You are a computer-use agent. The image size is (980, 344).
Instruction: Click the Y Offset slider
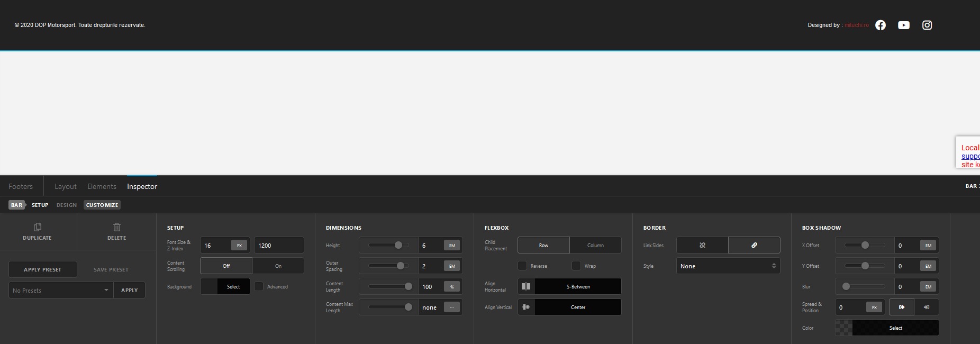pos(865,266)
